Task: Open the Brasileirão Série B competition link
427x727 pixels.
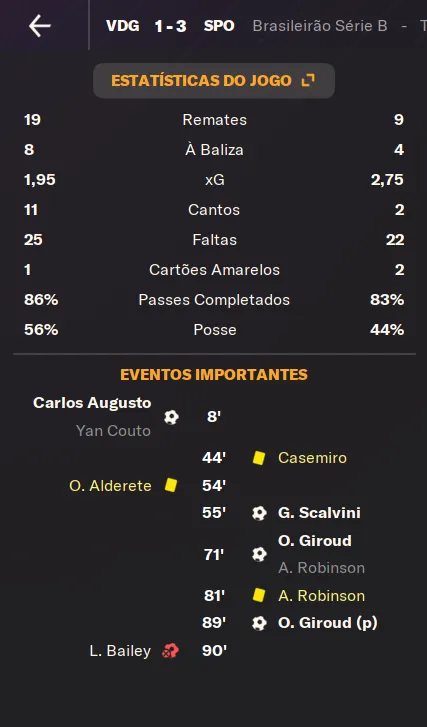Action: pyautogui.click(x=320, y=26)
